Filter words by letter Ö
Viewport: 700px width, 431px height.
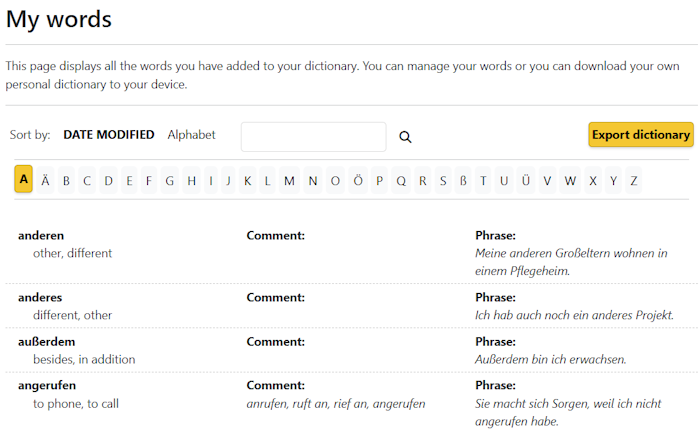358,181
